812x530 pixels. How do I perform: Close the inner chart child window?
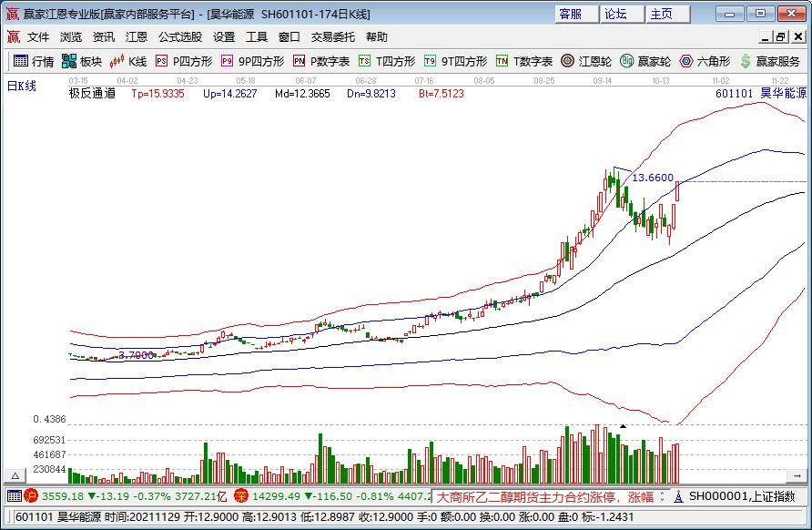[x=798, y=36]
